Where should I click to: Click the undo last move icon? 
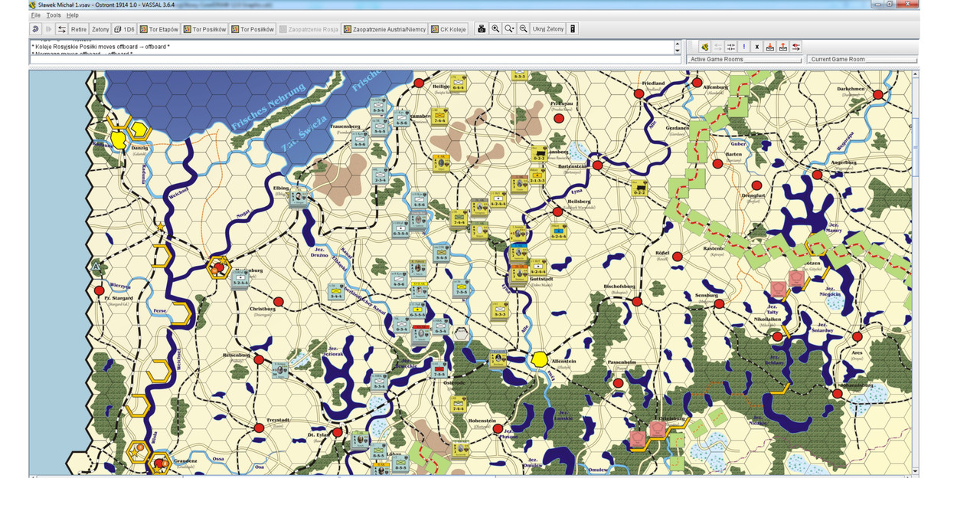pyautogui.click(x=35, y=29)
